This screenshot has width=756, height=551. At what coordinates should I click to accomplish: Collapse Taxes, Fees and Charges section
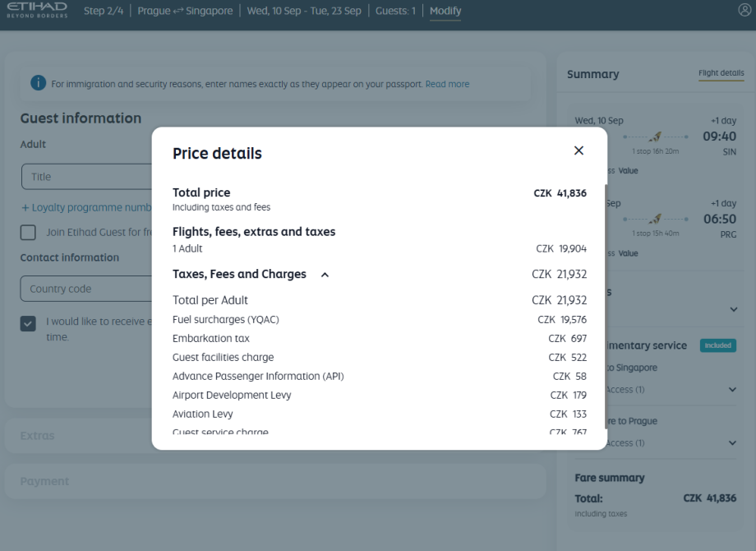click(325, 275)
